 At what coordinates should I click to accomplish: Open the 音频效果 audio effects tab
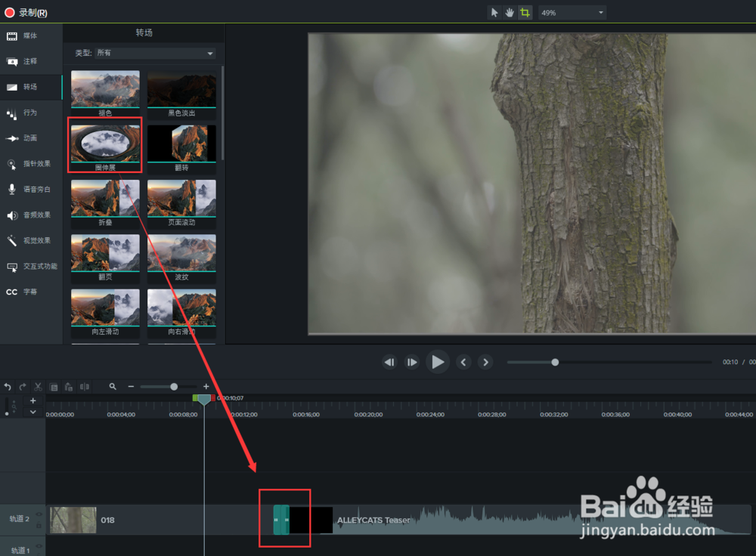[31, 215]
